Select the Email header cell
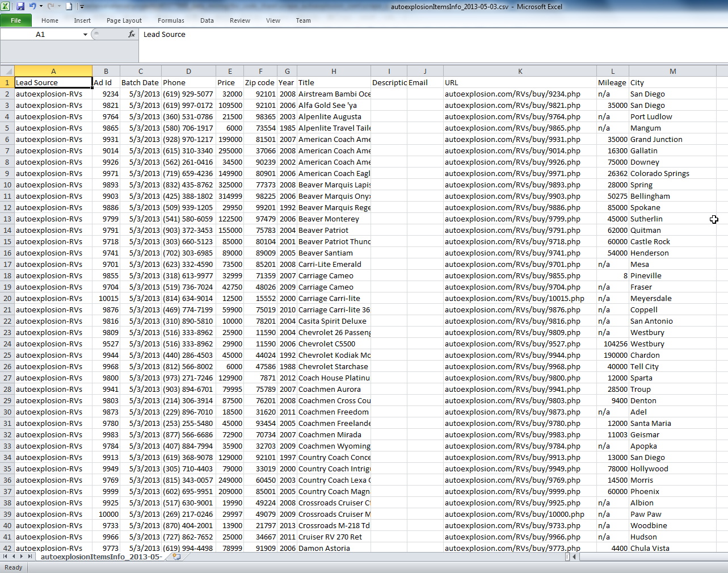This screenshot has width=728, height=573. (x=425, y=82)
